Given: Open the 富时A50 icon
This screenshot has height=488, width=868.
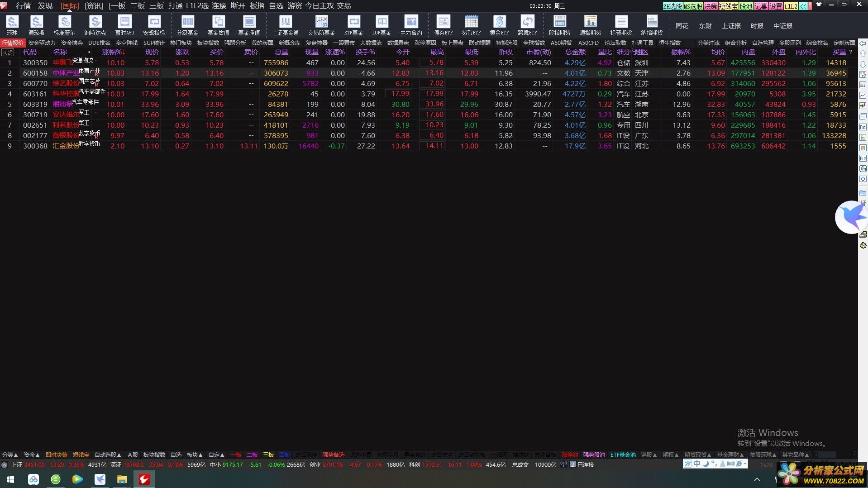Looking at the screenshot, I should tap(124, 25).
